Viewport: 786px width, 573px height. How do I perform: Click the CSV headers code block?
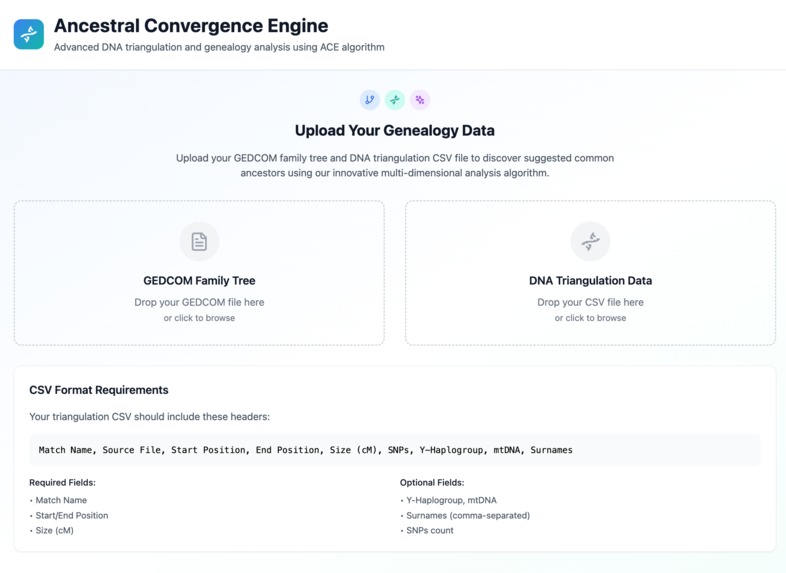click(x=395, y=450)
